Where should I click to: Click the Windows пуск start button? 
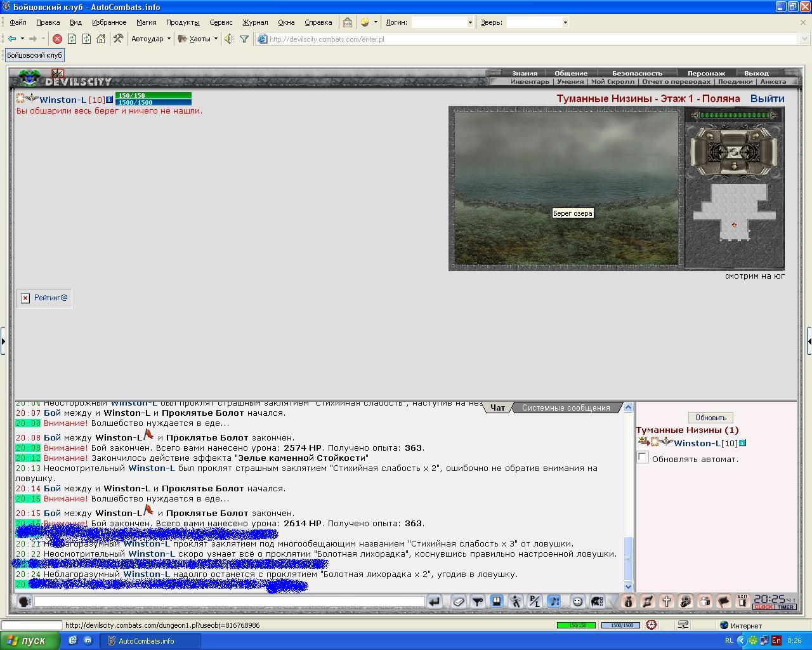(x=30, y=640)
